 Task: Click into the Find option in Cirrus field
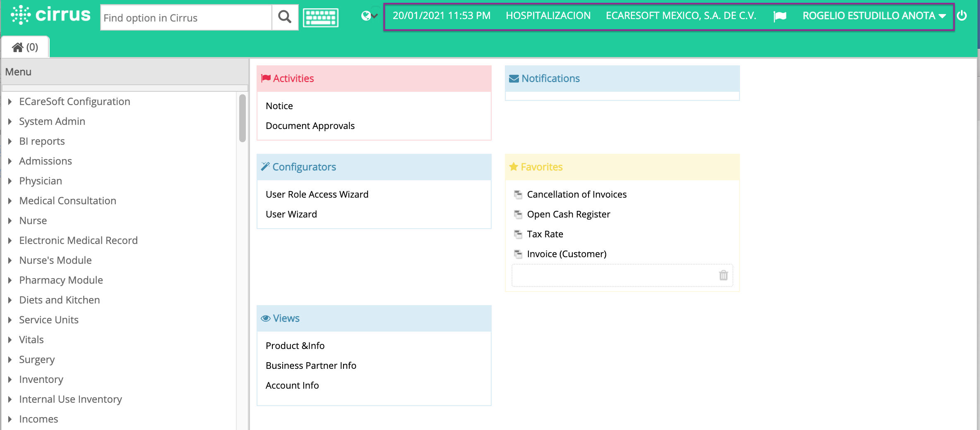click(186, 17)
